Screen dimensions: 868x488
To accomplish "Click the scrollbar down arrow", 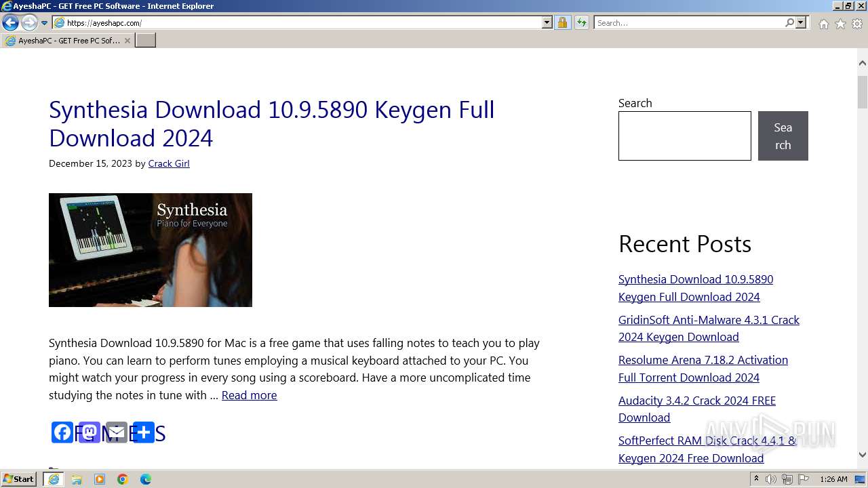I will pyautogui.click(x=862, y=455).
